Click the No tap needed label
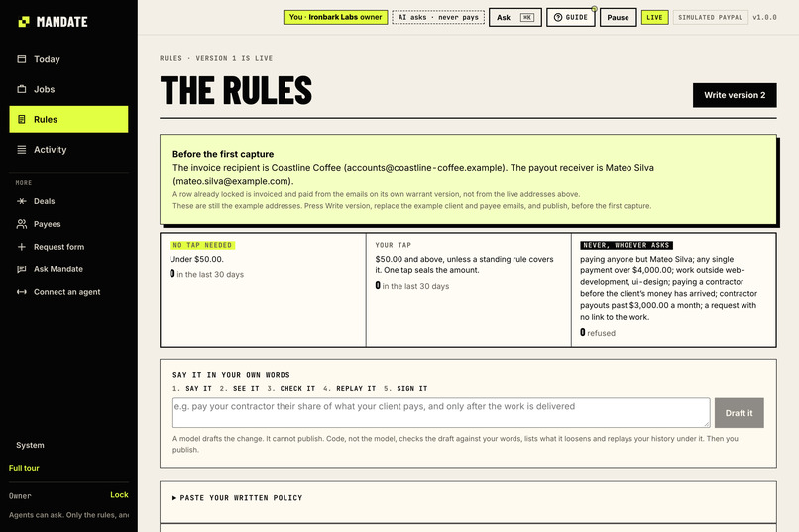 [202, 245]
